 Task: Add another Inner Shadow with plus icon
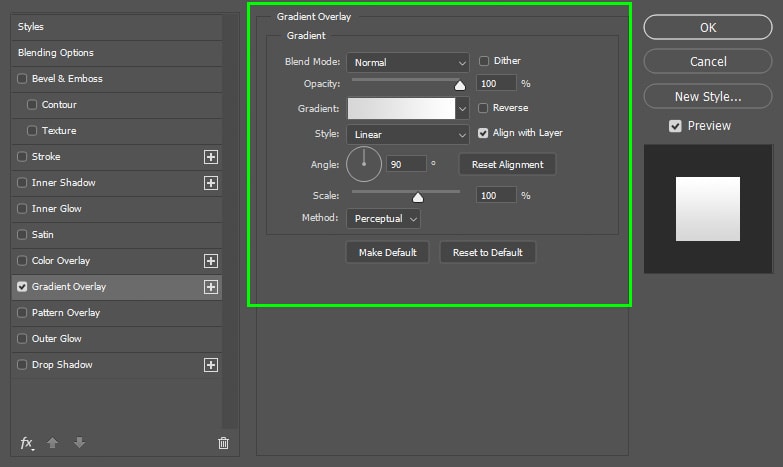(x=211, y=183)
